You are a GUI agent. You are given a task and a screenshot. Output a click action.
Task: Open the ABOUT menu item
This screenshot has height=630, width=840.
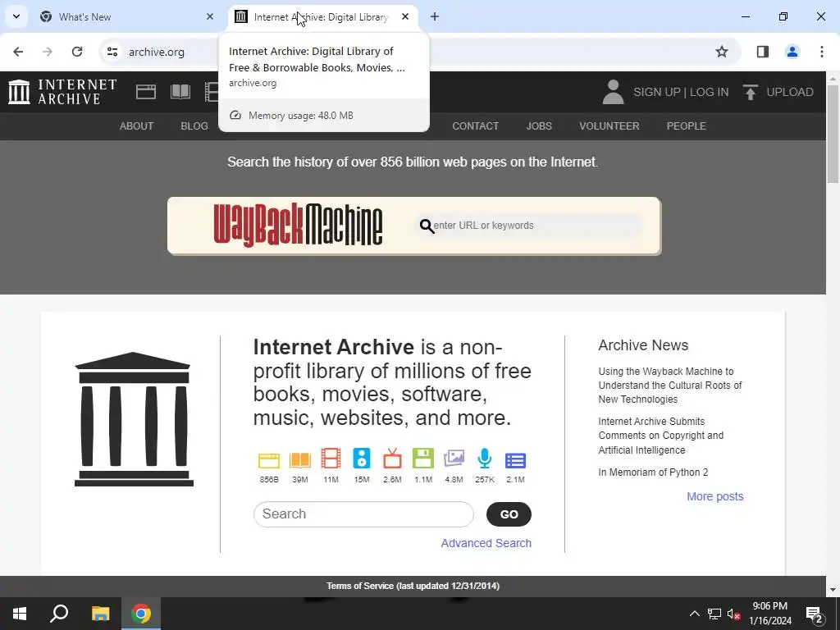(x=137, y=126)
